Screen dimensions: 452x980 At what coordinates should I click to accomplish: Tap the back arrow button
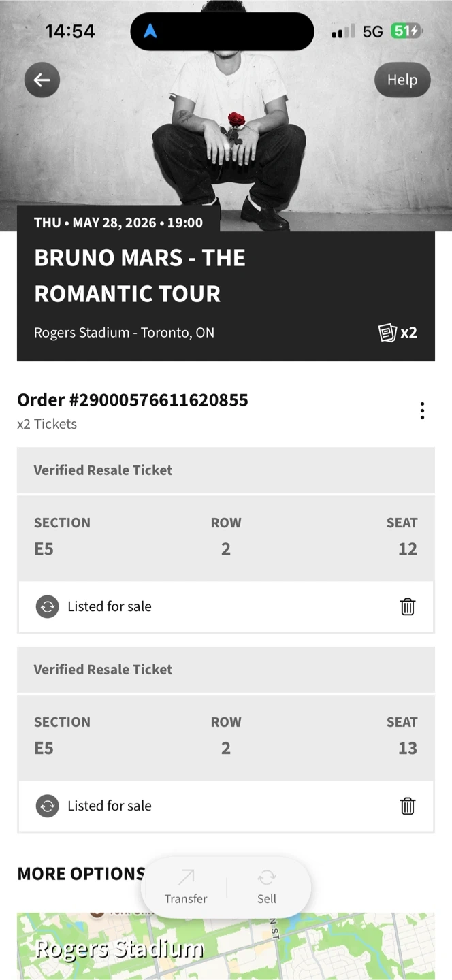(42, 80)
